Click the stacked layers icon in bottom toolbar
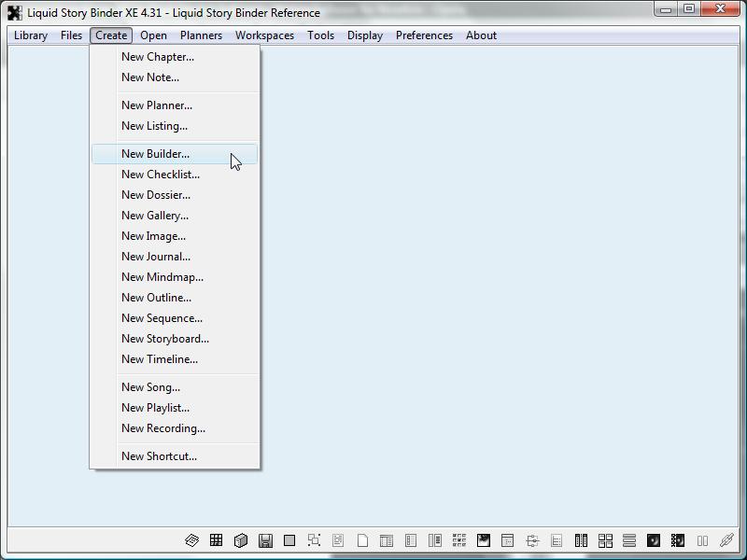747x560 pixels. click(192, 540)
